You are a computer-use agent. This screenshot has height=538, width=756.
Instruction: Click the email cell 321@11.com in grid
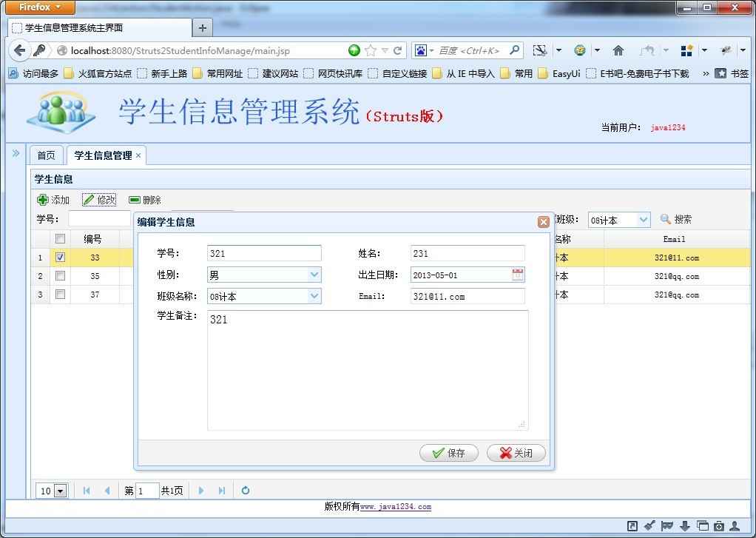click(676, 258)
